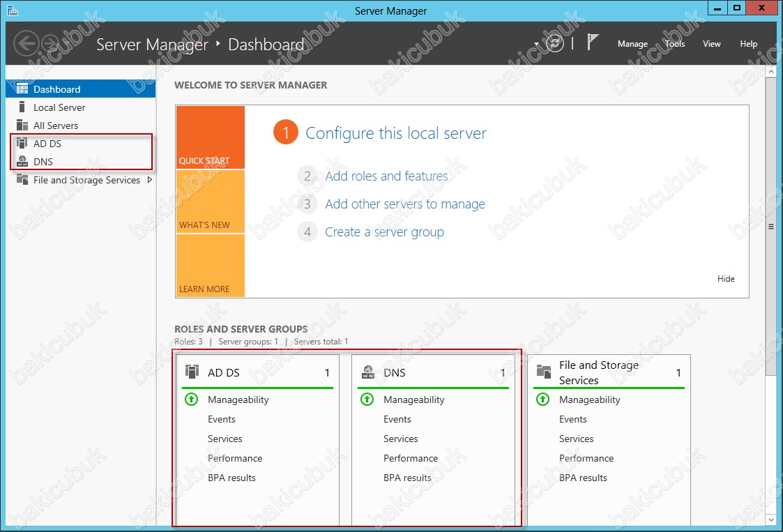This screenshot has height=532, width=783.
Task: Click the vertical scrollbar thumb
Action: click(x=771, y=227)
